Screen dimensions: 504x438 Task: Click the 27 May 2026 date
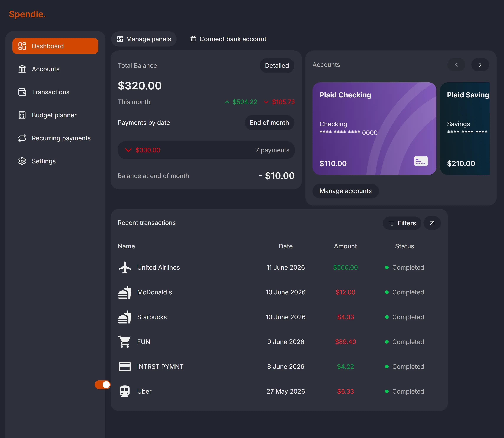point(286,391)
